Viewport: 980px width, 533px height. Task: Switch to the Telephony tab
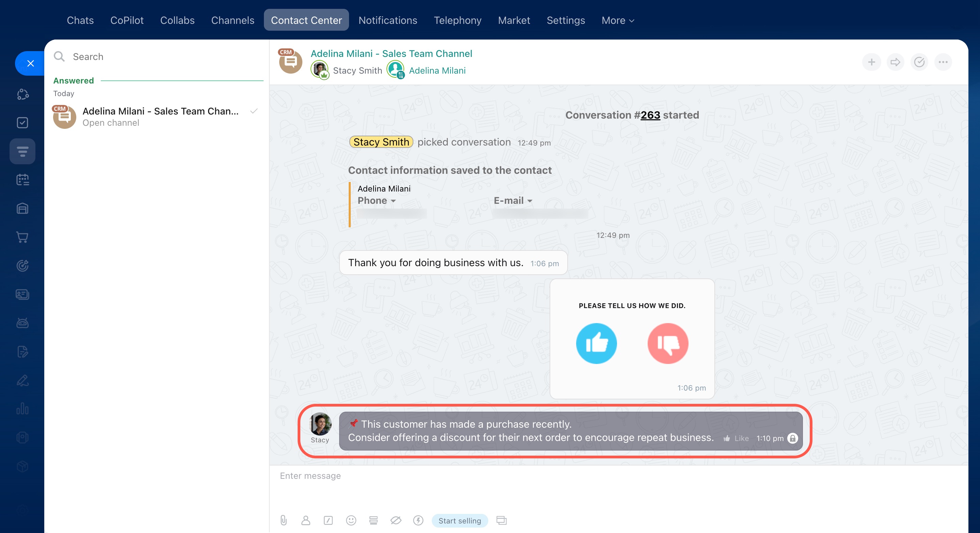pos(457,20)
